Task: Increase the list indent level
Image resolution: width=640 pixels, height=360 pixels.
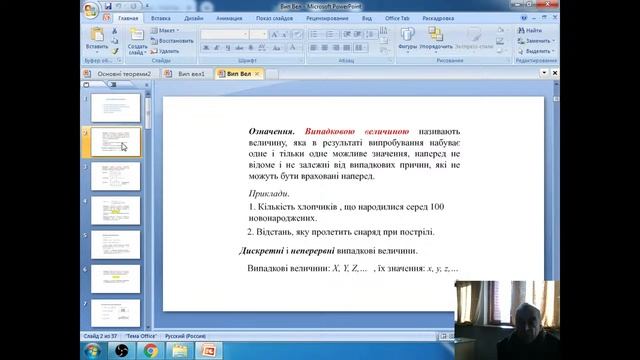Action: point(357,35)
